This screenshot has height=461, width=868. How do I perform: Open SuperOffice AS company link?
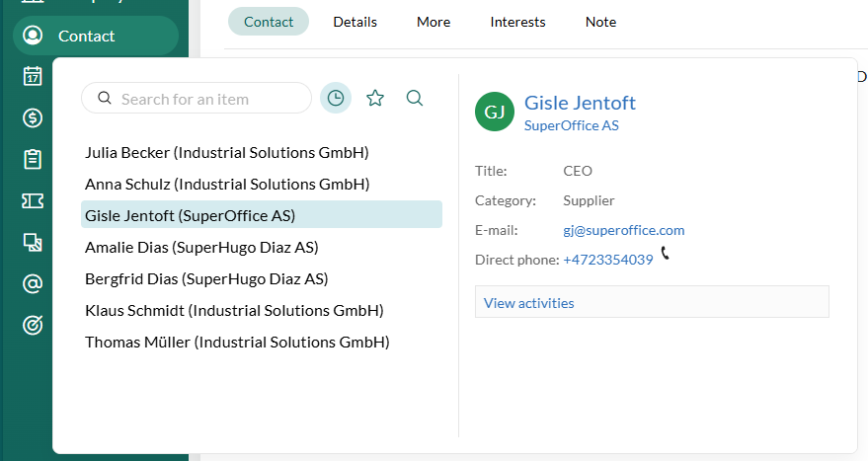572,125
